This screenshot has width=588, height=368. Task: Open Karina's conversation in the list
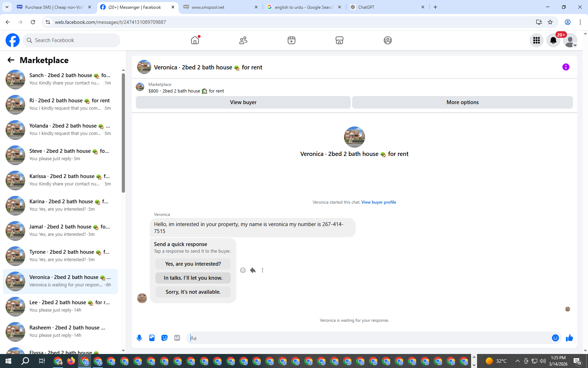[60, 205]
